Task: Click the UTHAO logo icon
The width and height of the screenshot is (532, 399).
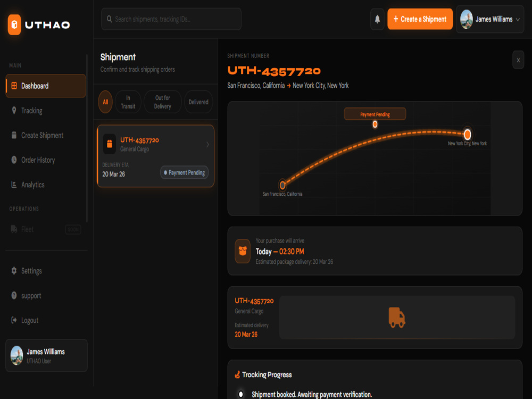Action: [14, 24]
